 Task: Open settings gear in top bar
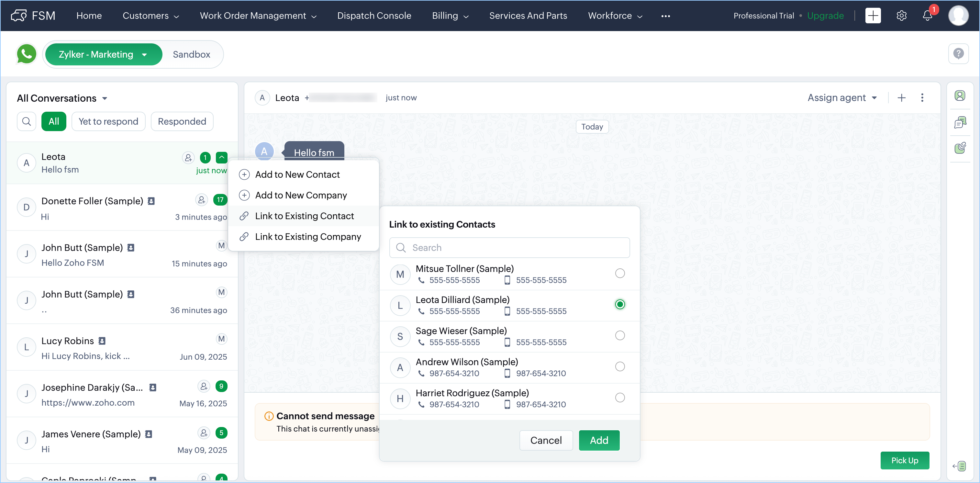tap(901, 16)
